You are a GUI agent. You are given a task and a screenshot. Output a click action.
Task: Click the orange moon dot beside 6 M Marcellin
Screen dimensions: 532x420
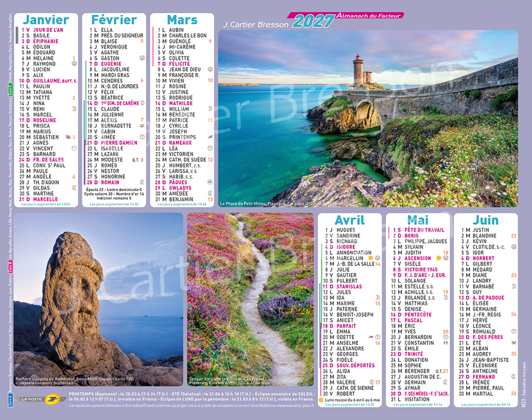tap(371, 258)
